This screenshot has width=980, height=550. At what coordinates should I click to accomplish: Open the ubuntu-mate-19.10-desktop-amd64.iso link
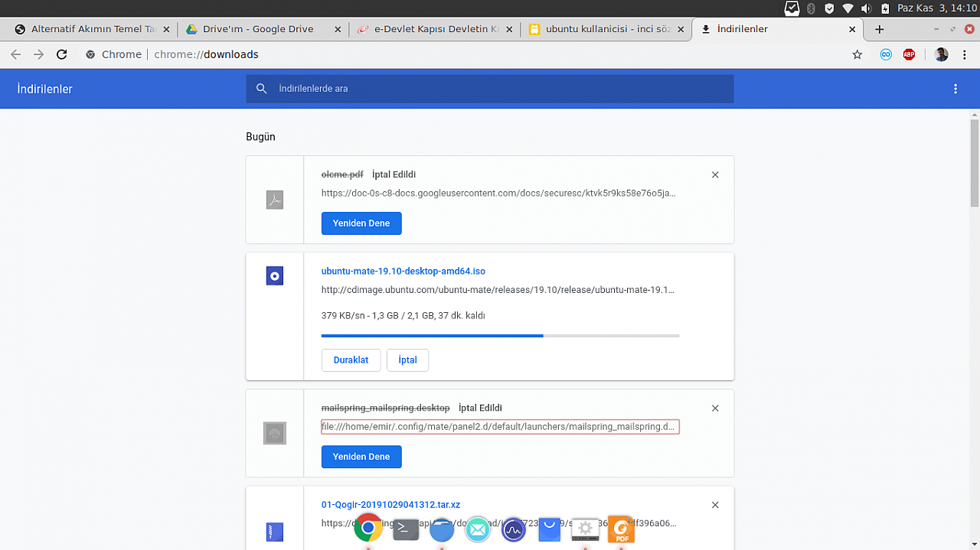(x=403, y=272)
